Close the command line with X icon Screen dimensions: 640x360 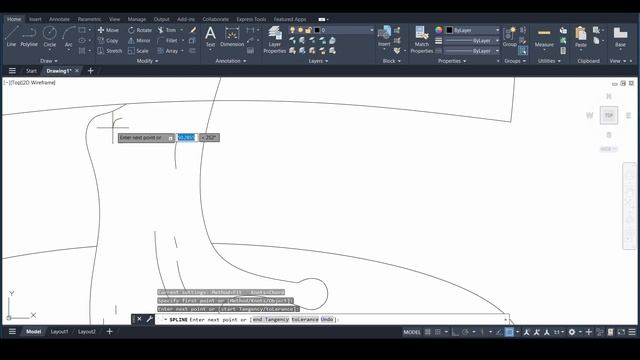(139, 319)
